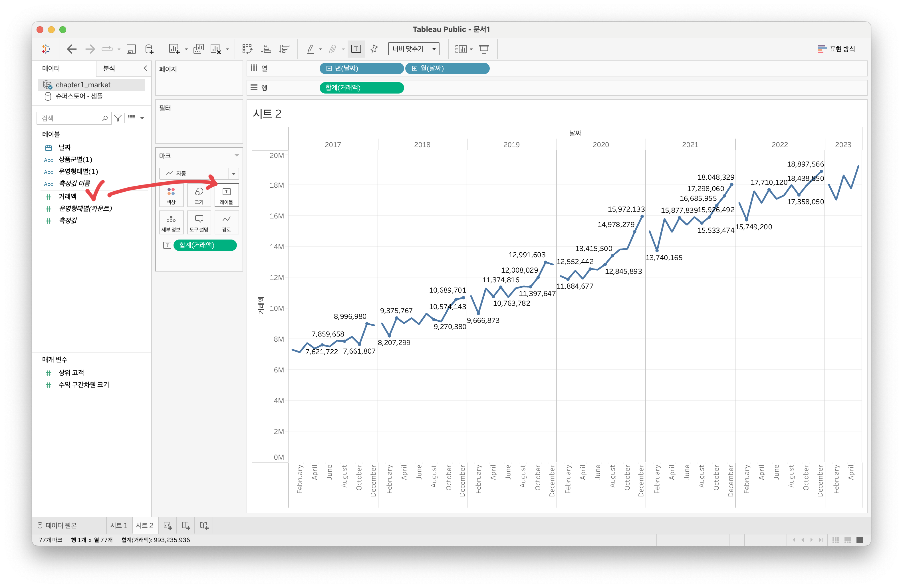Click the sort ascending toolbar icon

coord(266,49)
